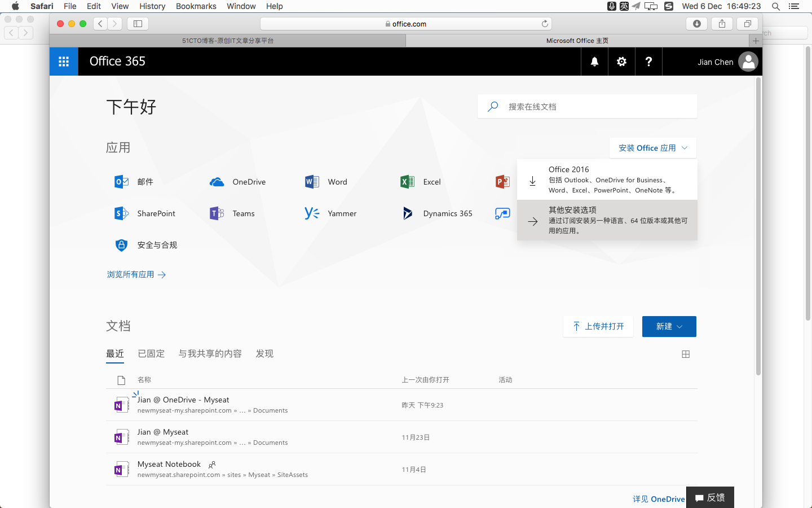Switch documents to grid view

click(x=686, y=354)
